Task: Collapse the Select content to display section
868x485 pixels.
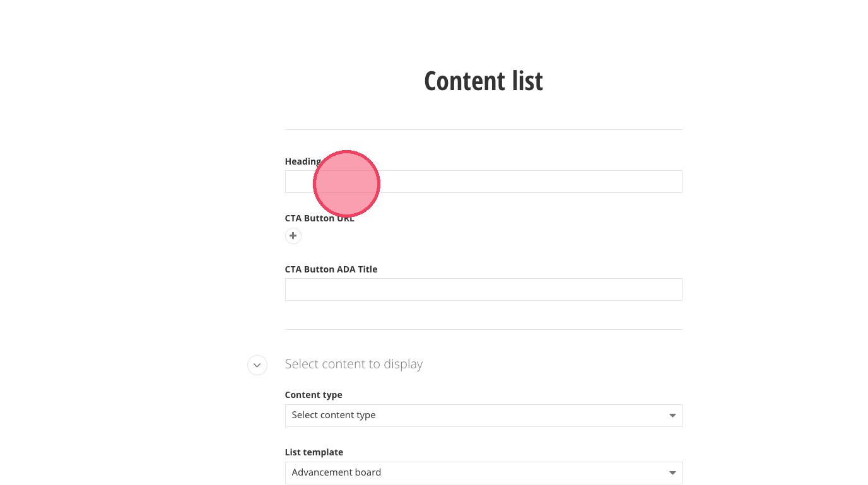Action: click(x=257, y=365)
